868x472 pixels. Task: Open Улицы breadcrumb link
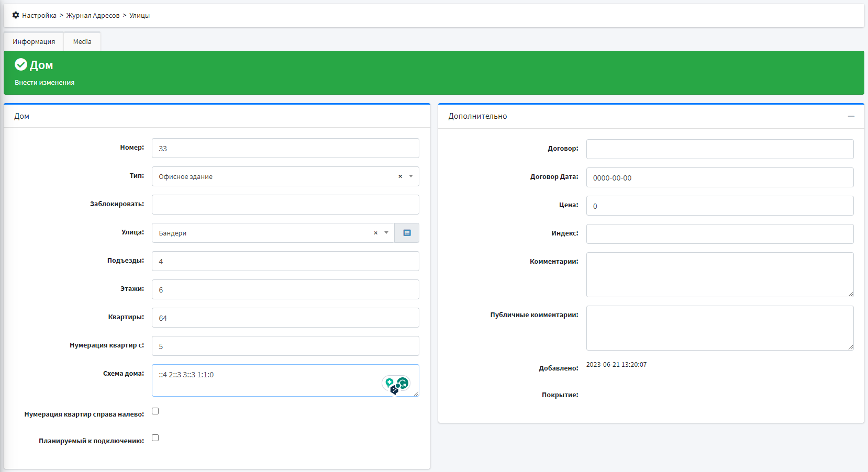point(139,16)
